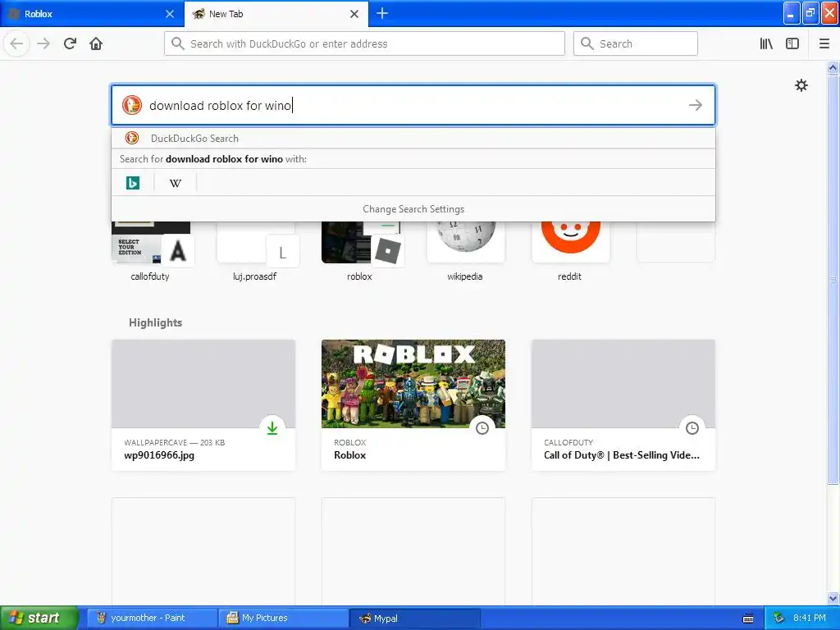Image resolution: width=840 pixels, height=630 pixels.
Task: Click the vertical scrollbar thumb
Action: point(833,279)
